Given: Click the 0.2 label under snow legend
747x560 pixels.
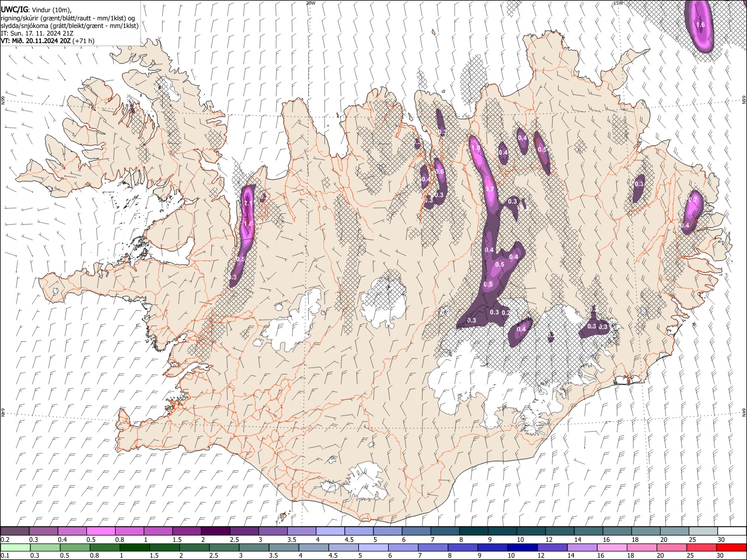Looking at the screenshot, I should coord(5,540).
